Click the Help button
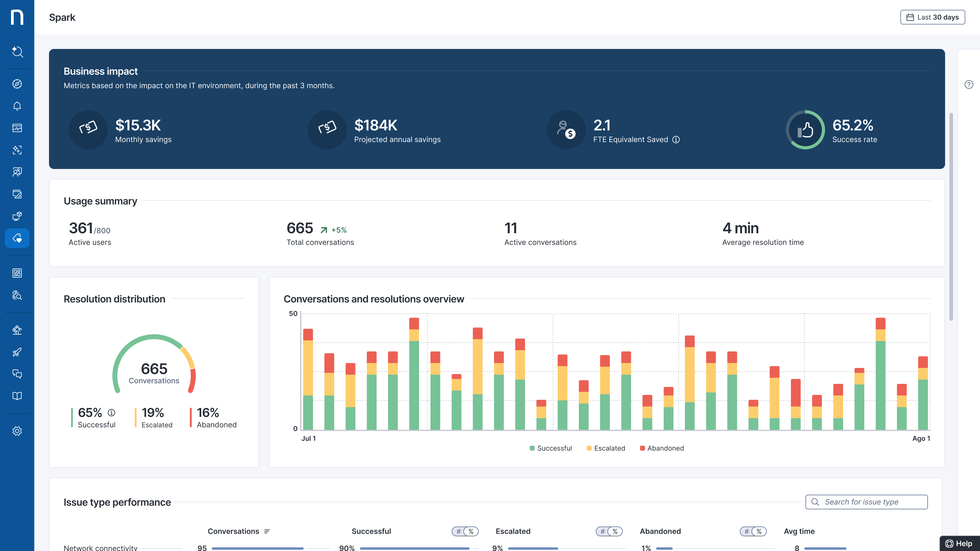Viewport: 980px width, 551px height. pos(959,543)
